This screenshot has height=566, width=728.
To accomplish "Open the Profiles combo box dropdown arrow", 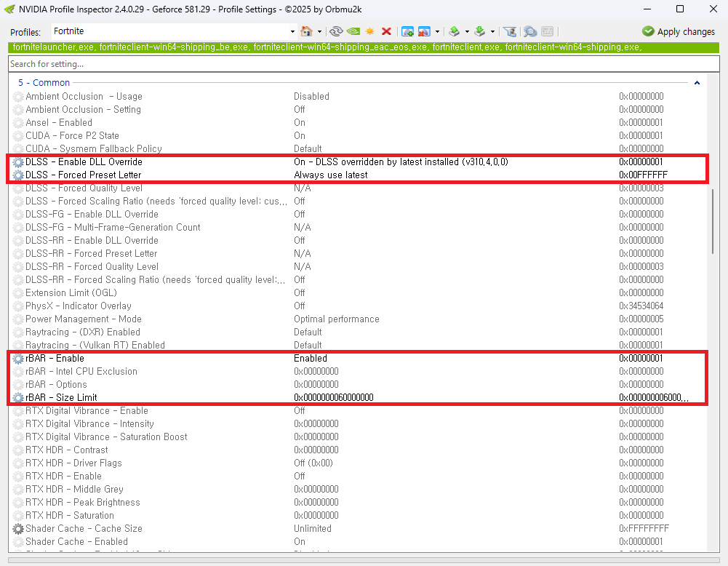I will click(292, 31).
